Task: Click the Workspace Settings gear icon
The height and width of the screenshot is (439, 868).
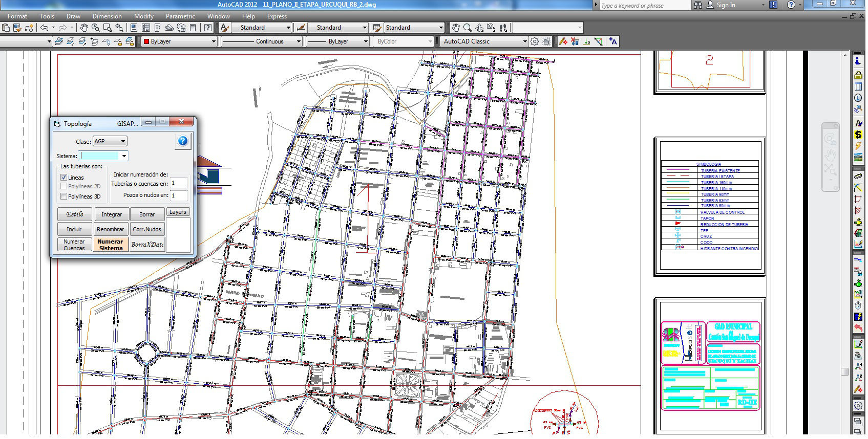Action: pyautogui.click(x=535, y=41)
